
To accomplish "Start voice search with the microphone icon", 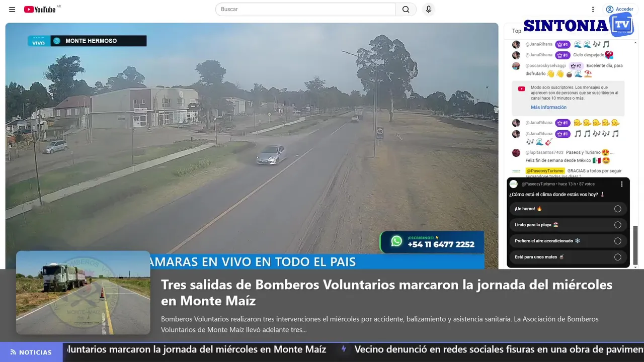I will [429, 9].
